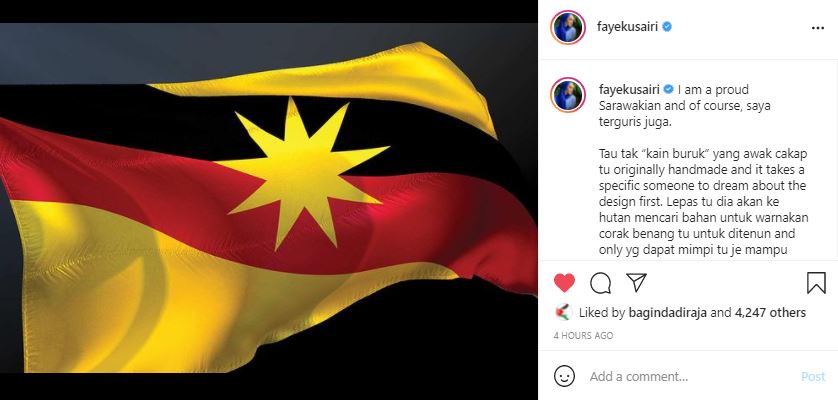The image size is (838, 400).
Task: Click verified badge in caption
Action: (x=669, y=89)
